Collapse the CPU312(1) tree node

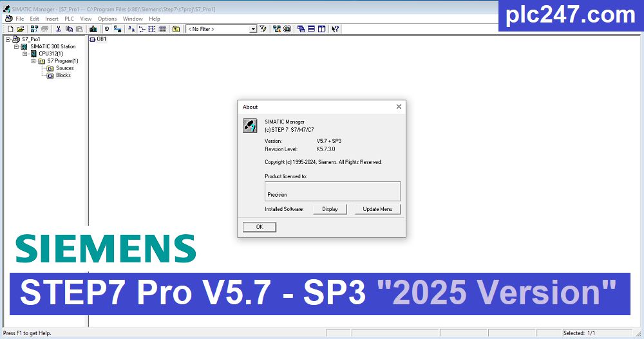[25, 54]
